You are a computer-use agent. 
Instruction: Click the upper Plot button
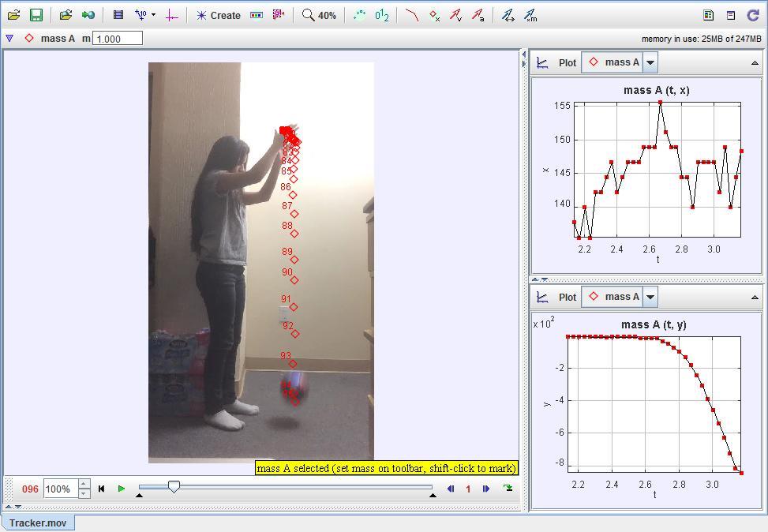click(x=568, y=62)
